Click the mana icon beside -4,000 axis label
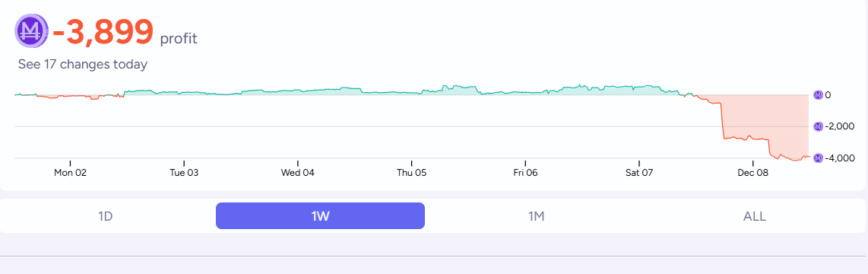868x274 pixels. 818,158
